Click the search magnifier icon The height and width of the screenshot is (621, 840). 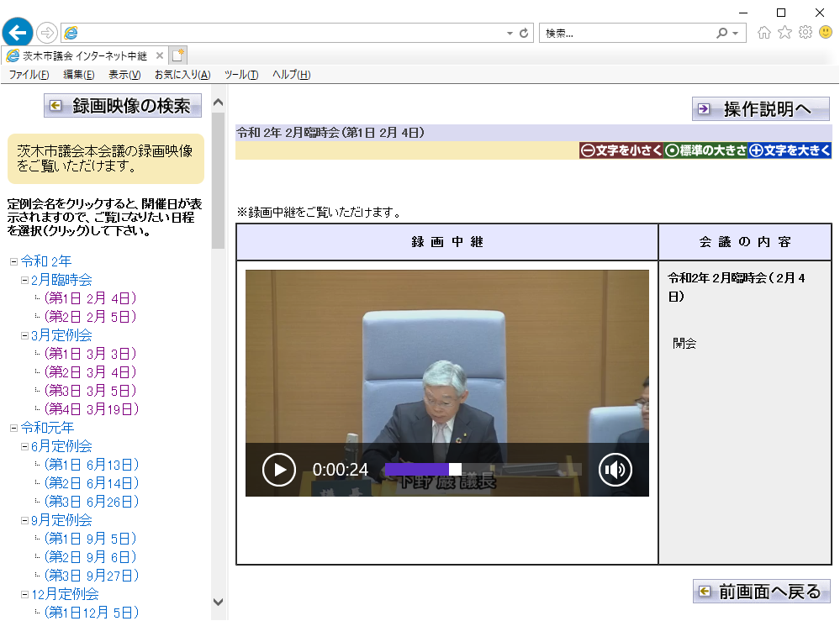click(x=721, y=33)
